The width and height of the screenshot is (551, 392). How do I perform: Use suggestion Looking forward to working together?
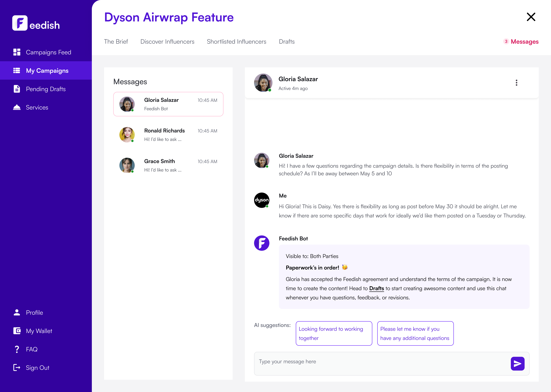click(x=334, y=333)
